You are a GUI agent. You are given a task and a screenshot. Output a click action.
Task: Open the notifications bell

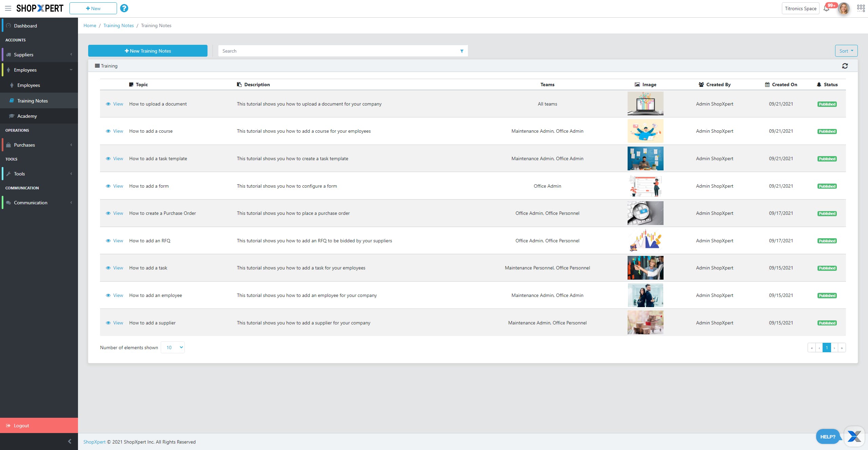coord(826,8)
